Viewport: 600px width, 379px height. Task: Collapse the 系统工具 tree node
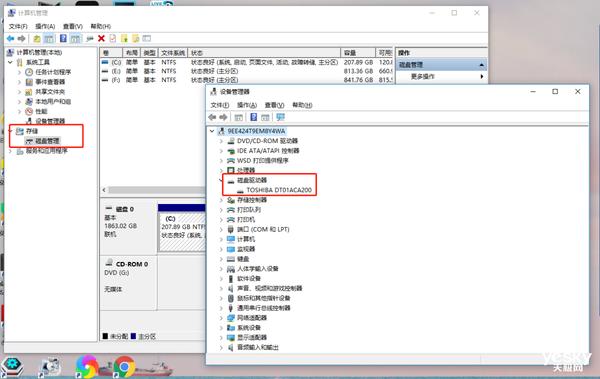(10, 62)
